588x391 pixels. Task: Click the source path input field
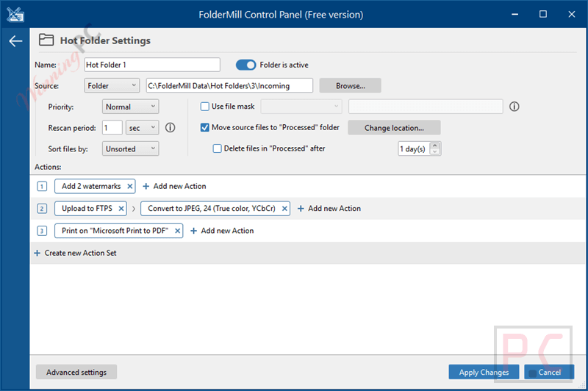coord(229,86)
